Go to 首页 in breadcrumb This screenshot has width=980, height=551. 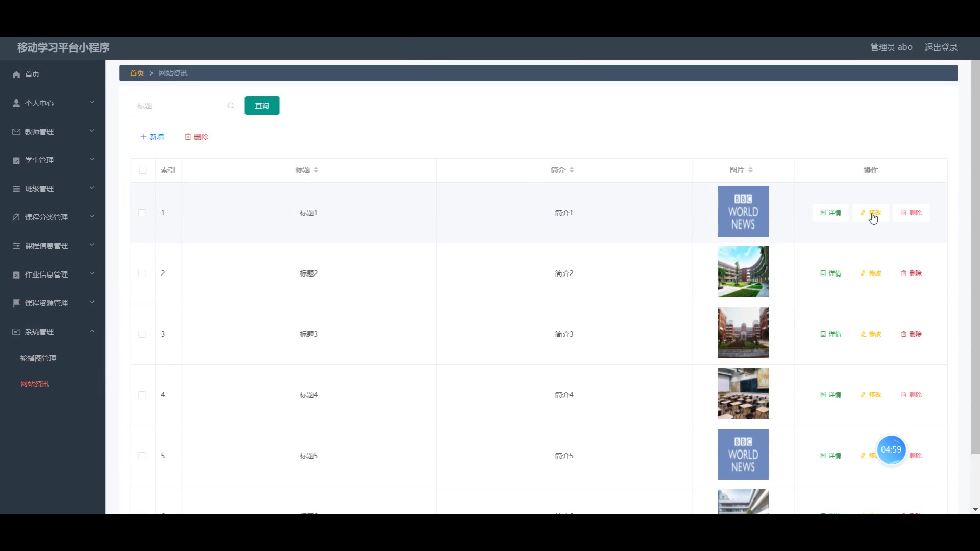tap(137, 73)
